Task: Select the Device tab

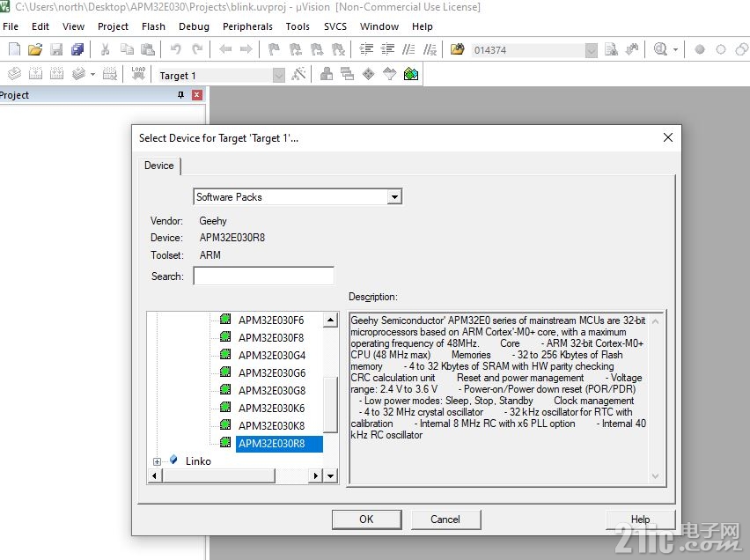Action: [x=159, y=166]
